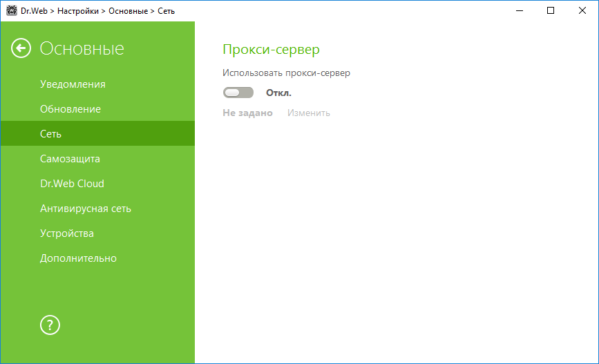Open the Самозащита section
Viewport: 599px width, 364px height.
coord(97,158)
